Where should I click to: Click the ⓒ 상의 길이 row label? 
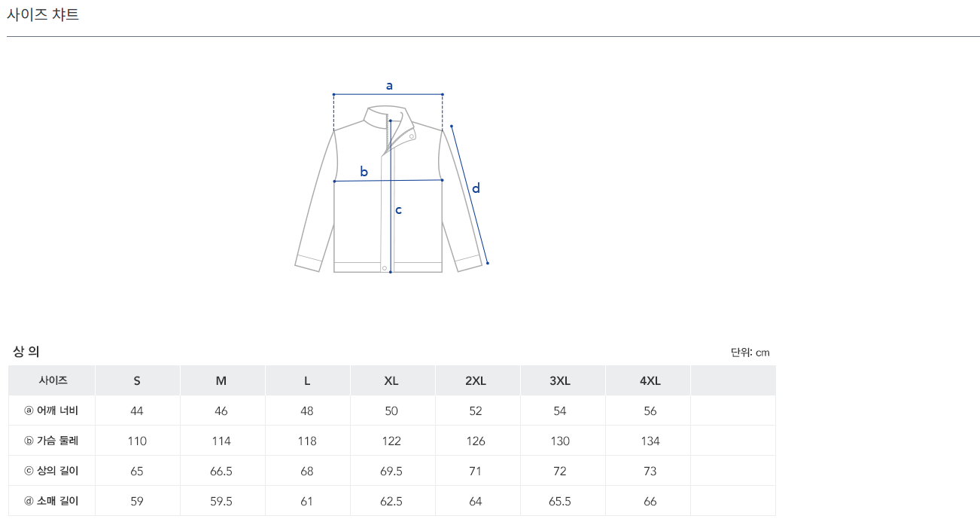[52, 471]
